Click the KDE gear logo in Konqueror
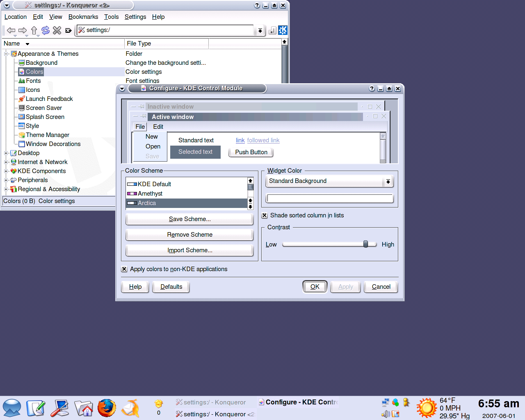The height and width of the screenshot is (420, 525). coord(283,30)
